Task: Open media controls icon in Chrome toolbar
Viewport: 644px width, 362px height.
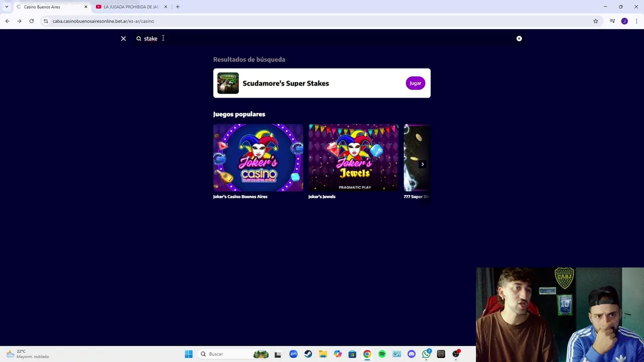Action: tap(612, 21)
